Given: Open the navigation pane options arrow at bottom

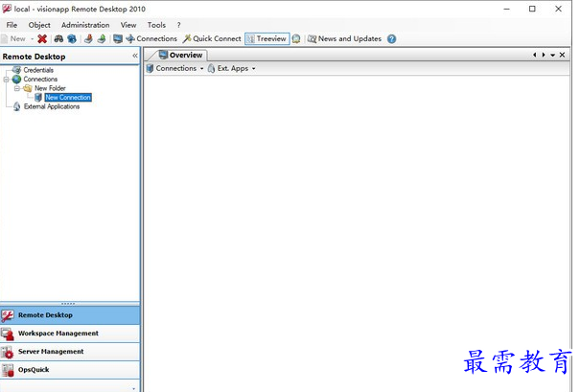Looking at the screenshot, I should (133, 388).
